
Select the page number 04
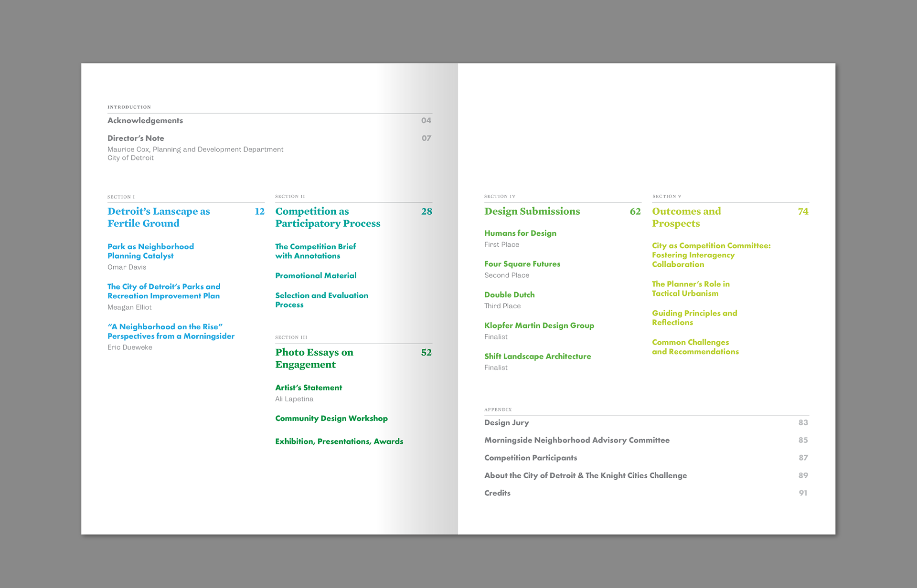pos(426,120)
